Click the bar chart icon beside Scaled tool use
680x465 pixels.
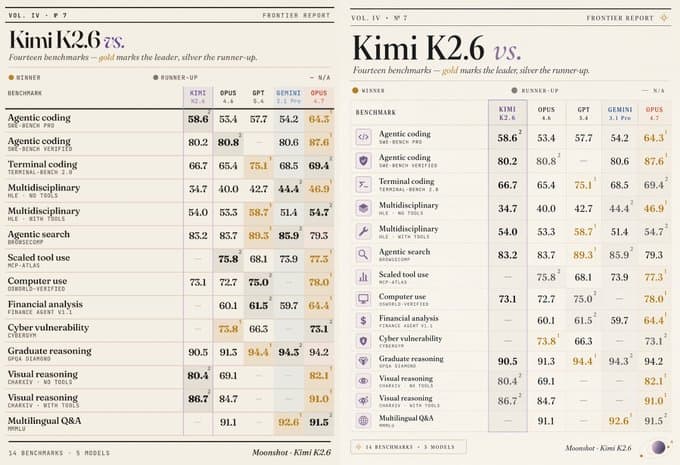coord(363,277)
